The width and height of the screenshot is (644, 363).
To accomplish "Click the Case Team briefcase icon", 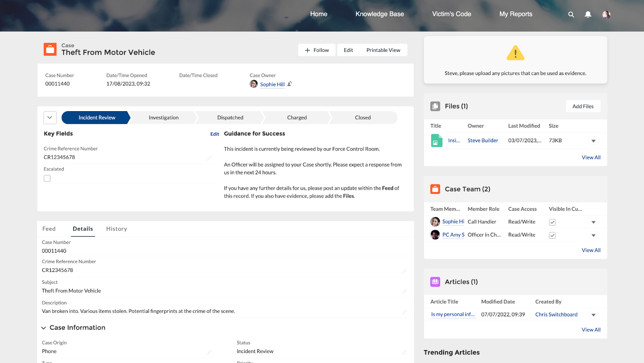I will 435,189.
